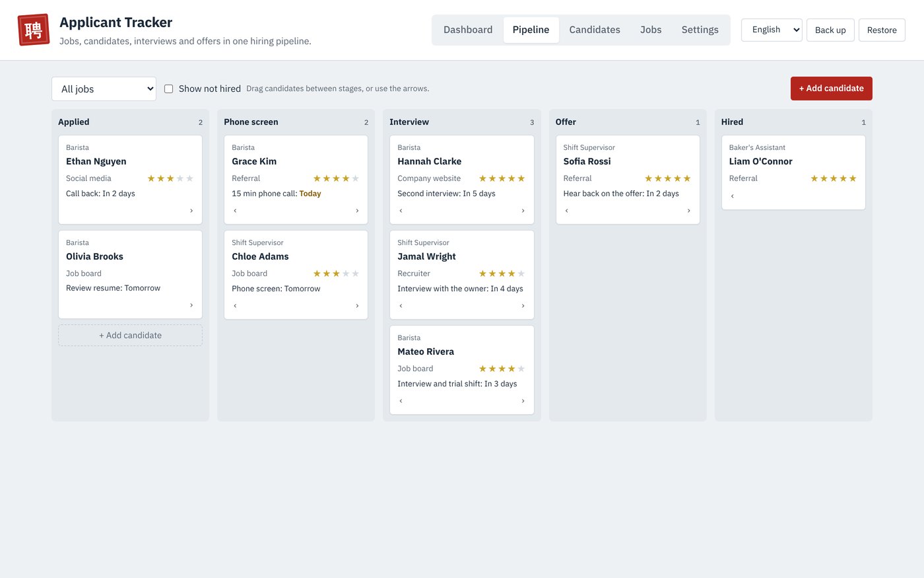Screen dimensions: 924x578
Task: Click the red Add candidate button
Action: [x=831, y=89]
